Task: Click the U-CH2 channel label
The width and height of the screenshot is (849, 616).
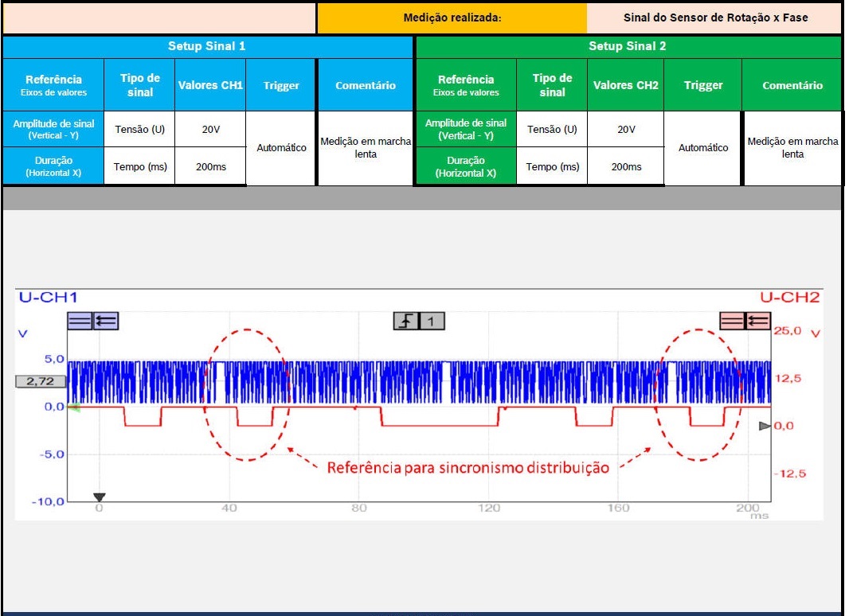Action: point(789,298)
